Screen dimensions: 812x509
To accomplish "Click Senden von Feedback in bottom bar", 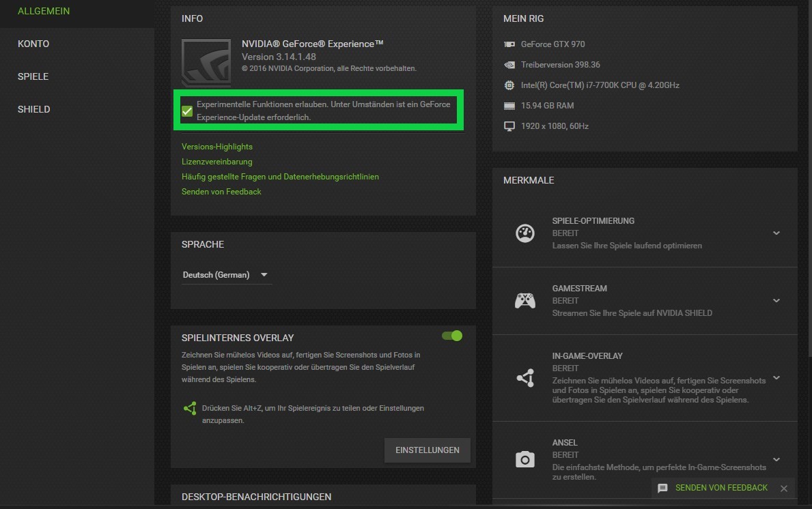I will pyautogui.click(x=721, y=488).
